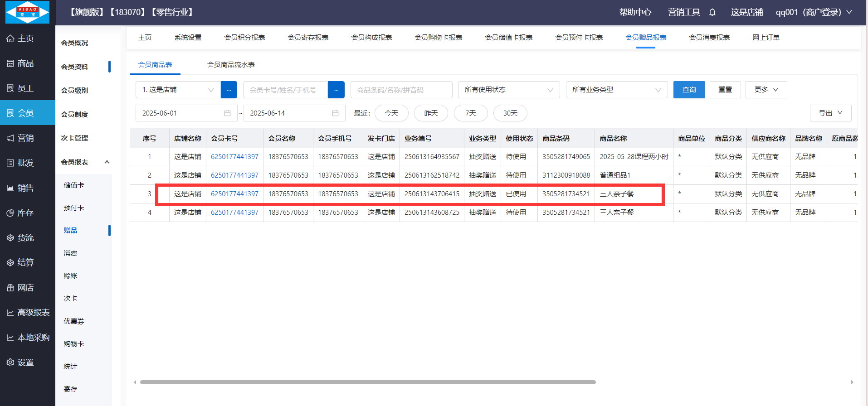Switch to the 会员商品流水表 tab
The width and height of the screenshot is (868, 406).
click(231, 65)
